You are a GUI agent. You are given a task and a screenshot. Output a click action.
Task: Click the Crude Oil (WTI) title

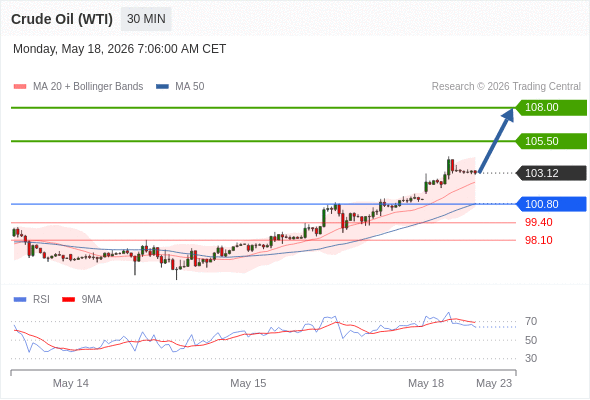click(62, 19)
